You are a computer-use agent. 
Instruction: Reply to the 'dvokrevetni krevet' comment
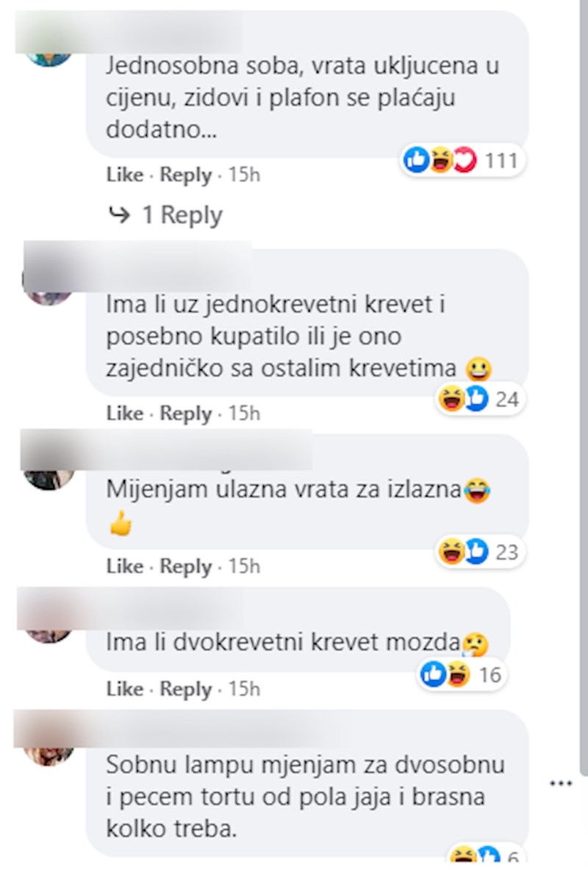[x=186, y=689]
